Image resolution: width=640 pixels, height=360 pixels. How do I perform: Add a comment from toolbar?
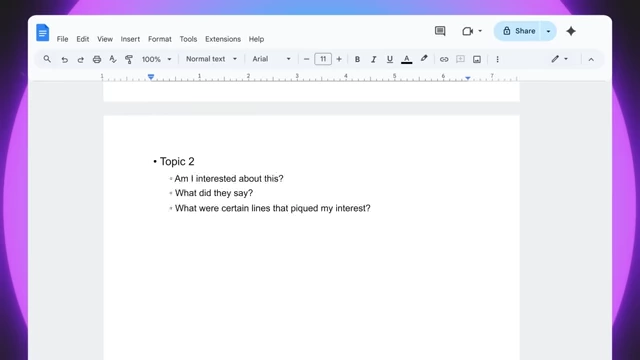(460, 59)
